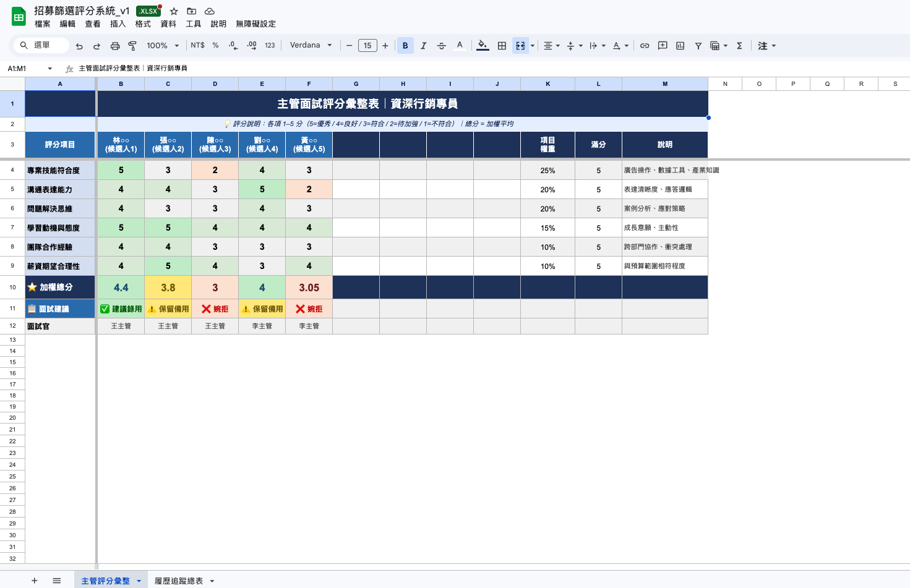Select cell showing 3.05 weighted score
The image size is (910, 588).
(309, 288)
